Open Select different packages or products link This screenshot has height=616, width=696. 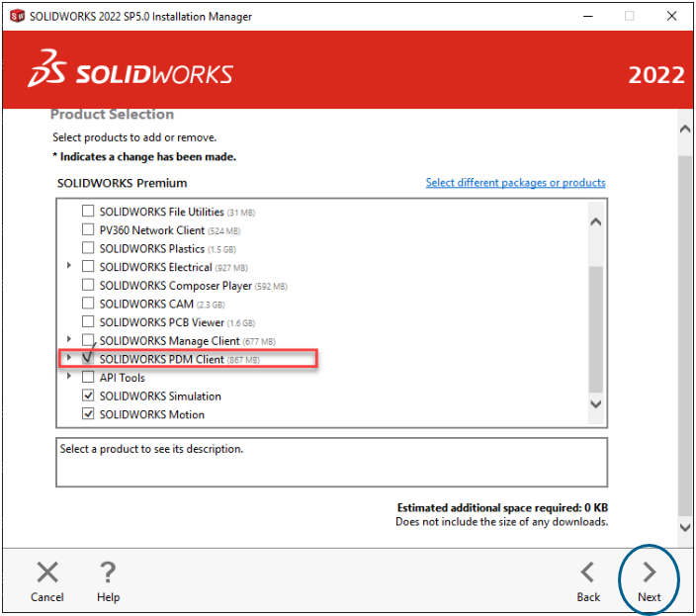515,183
